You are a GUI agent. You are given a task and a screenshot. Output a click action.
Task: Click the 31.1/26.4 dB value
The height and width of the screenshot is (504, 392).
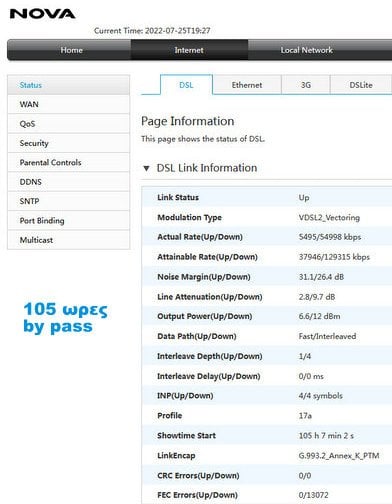321,277
